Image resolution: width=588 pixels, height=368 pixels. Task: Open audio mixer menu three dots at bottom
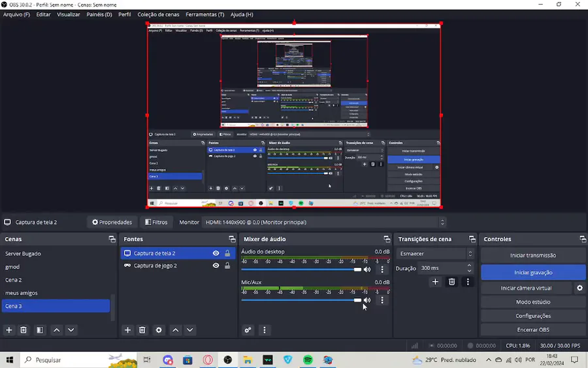[265, 330]
